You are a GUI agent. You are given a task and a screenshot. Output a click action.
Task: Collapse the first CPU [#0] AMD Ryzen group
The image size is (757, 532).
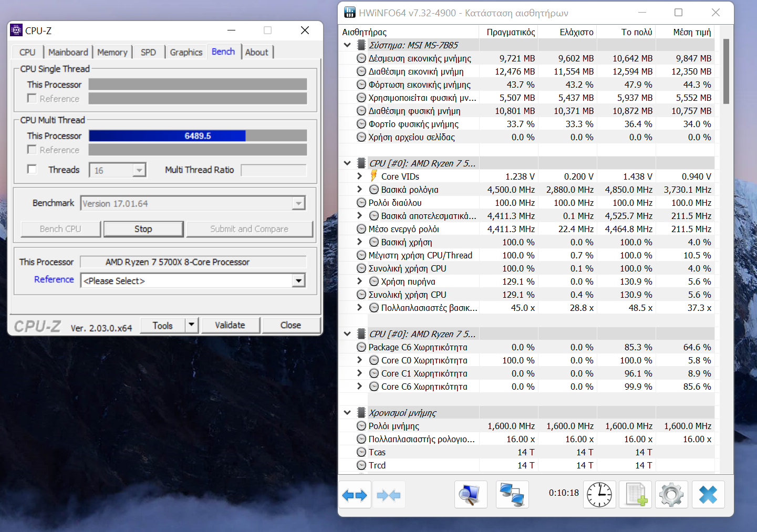pyautogui.click(x=347, y=163)
